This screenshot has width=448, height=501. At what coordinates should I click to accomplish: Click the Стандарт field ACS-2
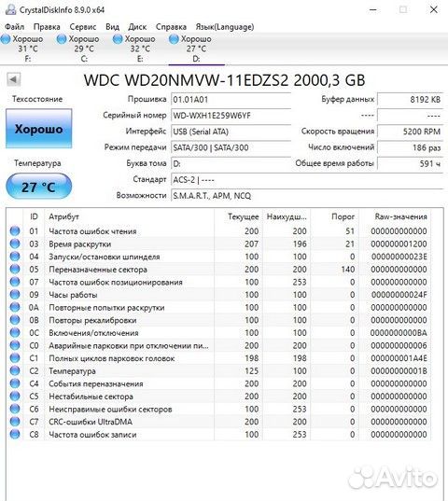click(307, 179)
